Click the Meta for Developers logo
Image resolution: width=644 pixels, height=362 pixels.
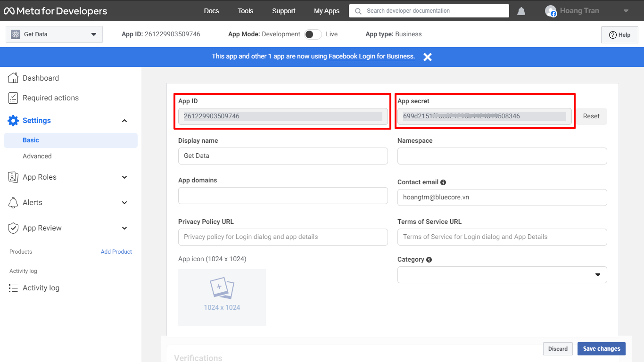pyautogui.click(x=56, y=11)
